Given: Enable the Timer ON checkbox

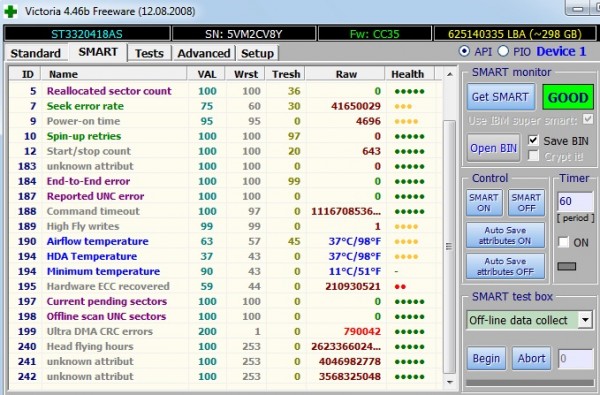Looking at the screenshot, I should [563, 242].
